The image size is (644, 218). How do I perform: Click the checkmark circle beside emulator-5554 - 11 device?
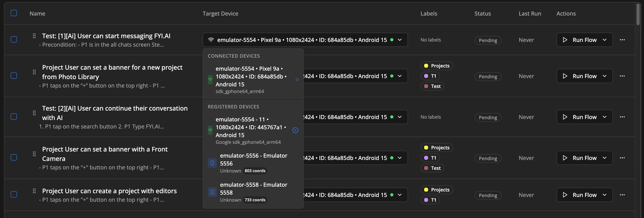[295, 130]
